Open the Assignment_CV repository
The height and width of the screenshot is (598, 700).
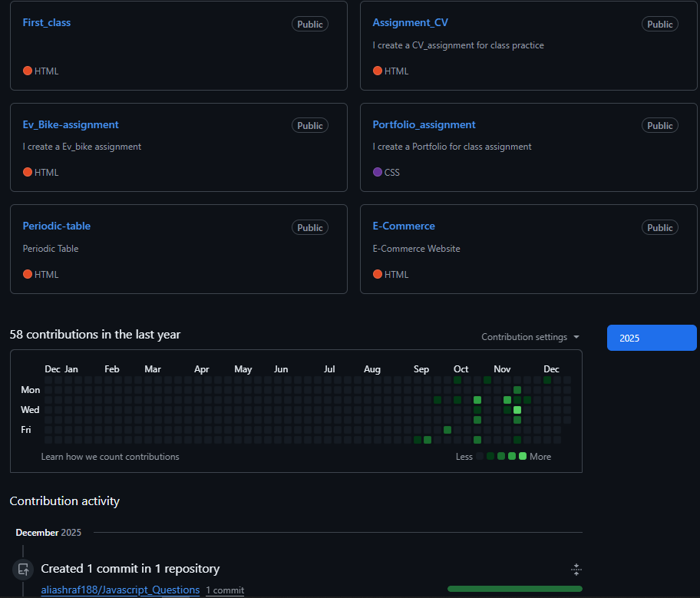pos(410,22)
